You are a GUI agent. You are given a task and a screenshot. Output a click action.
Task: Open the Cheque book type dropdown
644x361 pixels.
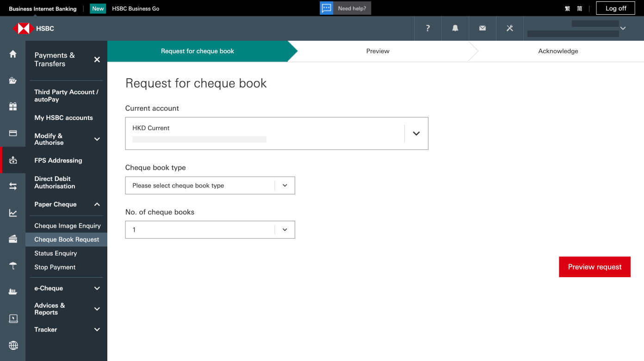[285, 186]
